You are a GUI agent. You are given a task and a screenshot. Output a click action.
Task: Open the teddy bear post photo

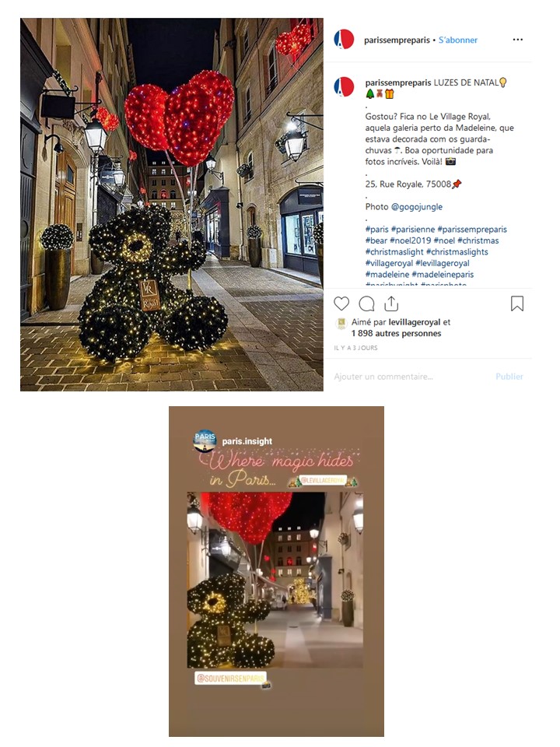pyautogui.click(x=171, y=205)
